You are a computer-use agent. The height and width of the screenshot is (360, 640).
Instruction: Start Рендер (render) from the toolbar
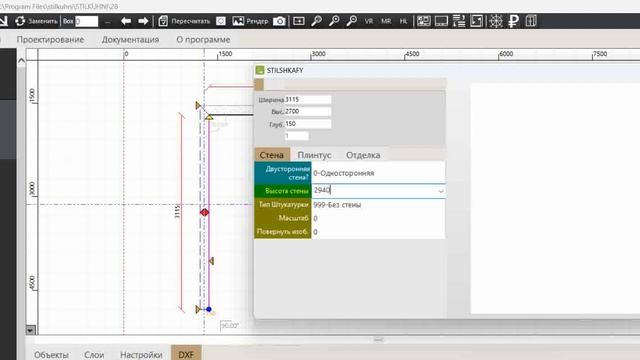coord(250,21)
